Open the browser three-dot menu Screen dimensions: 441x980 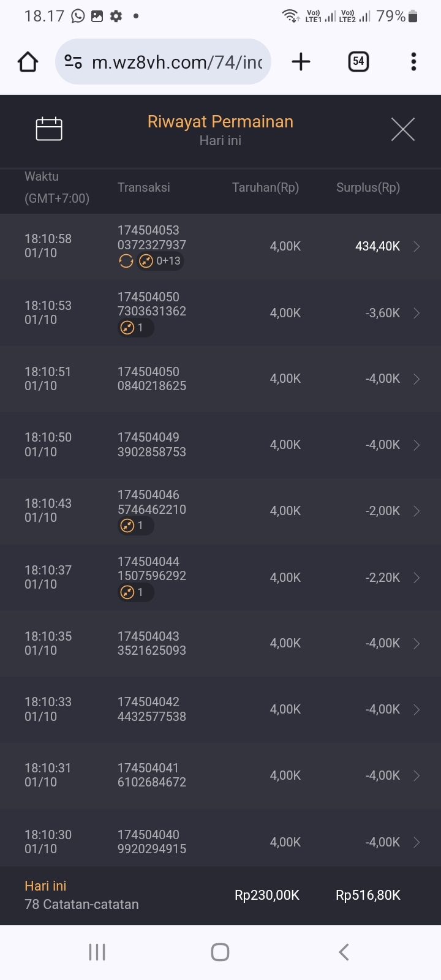413,62
